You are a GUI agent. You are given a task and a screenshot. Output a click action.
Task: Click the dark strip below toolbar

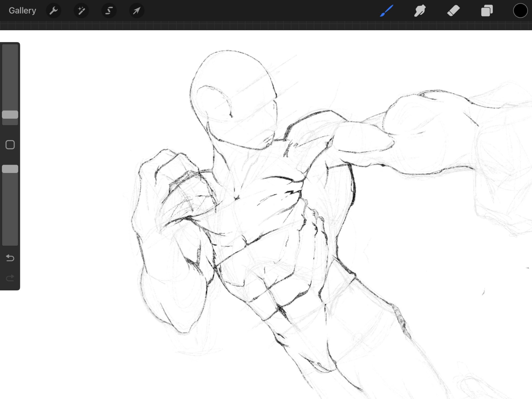point(266,26)
